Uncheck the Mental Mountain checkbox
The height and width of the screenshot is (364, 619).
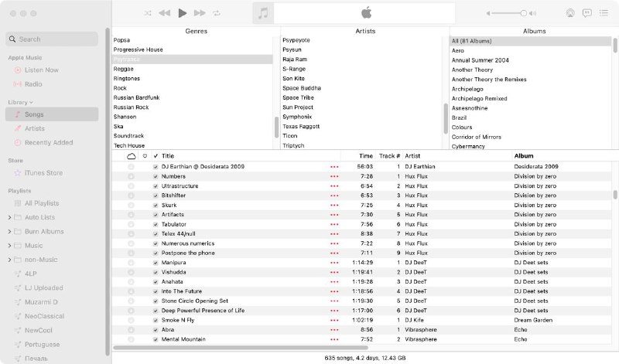156,339
